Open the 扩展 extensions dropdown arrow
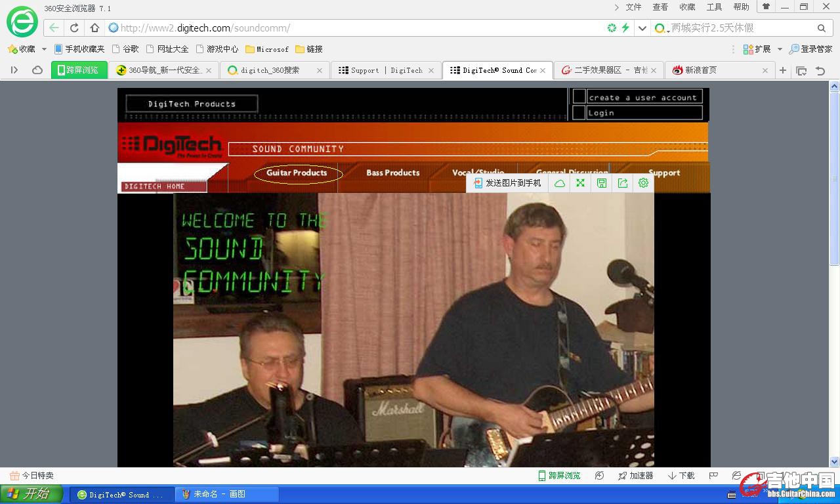This screenshot has width=840, height=504. tap(780, 49)
